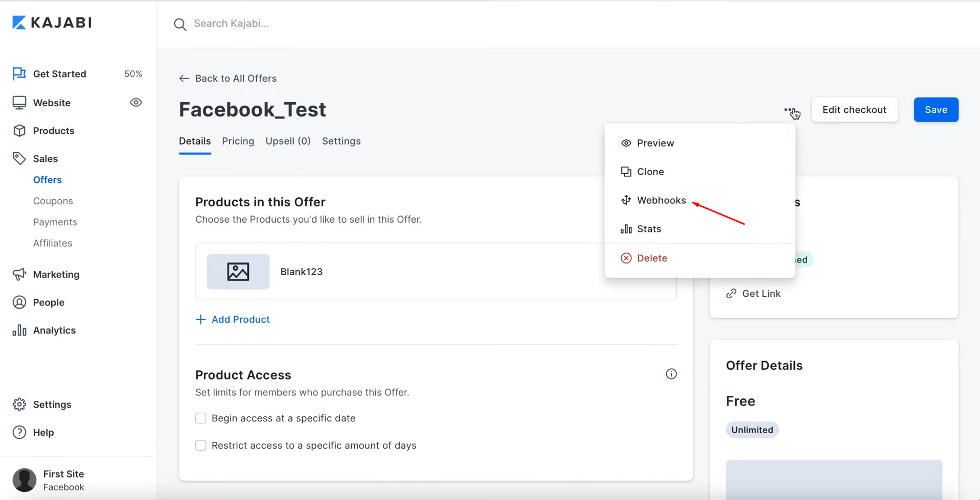Click the Get Started flag icon
This screenshot has height=500, width=980.
[19, 74]
